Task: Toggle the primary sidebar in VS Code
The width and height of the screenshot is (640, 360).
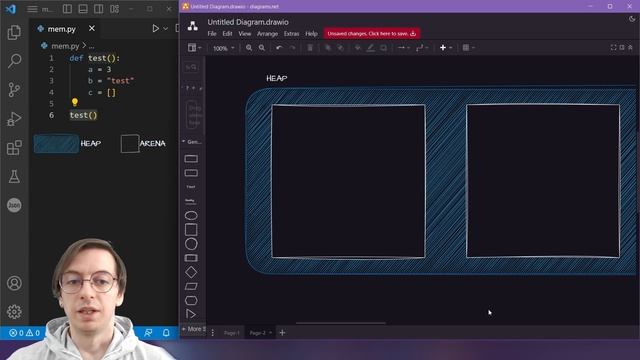Action: pos(67,9)
